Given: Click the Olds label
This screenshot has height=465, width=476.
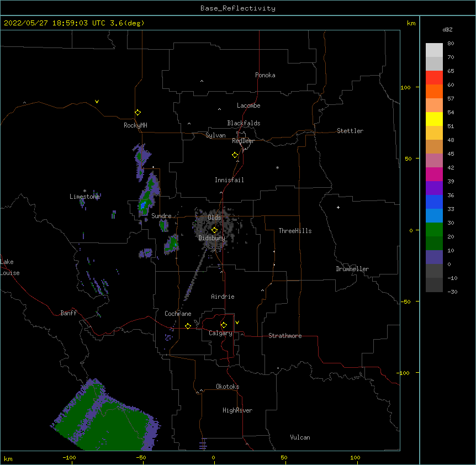Looking at the screenshot, I should pyautogui.click(x=214, y=218).
